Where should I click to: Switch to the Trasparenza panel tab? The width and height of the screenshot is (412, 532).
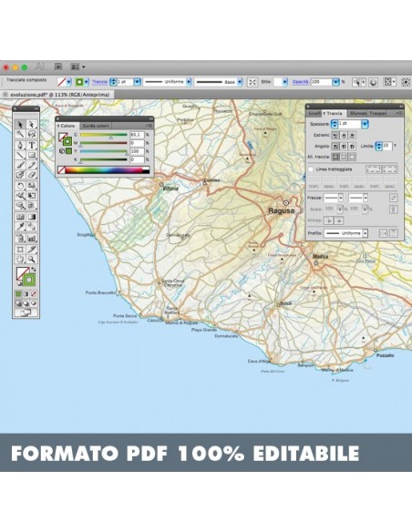[x=377, y=113]
